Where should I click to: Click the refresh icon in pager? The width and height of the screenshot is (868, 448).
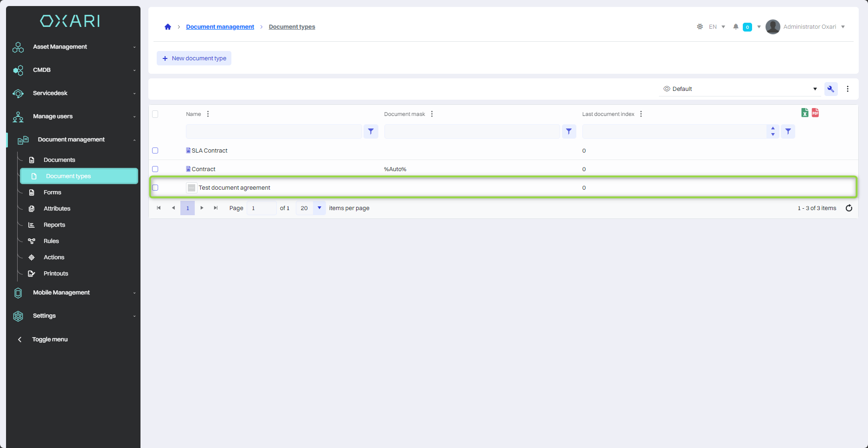pos(849,208)
